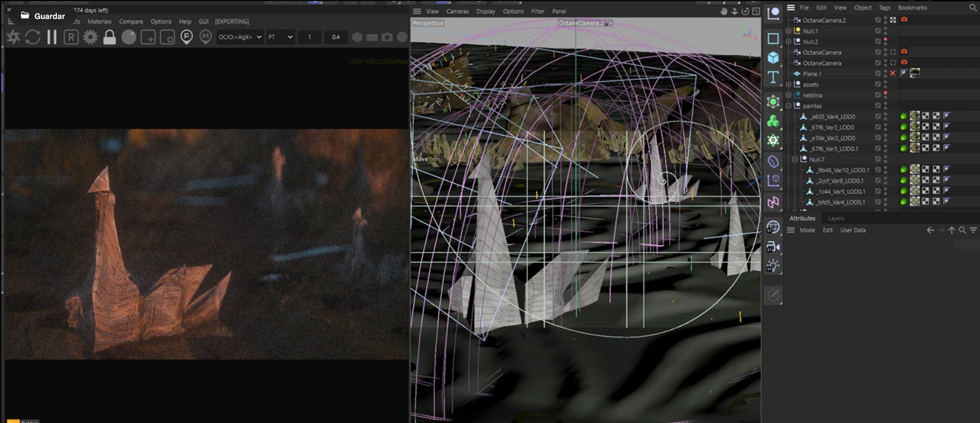Click the viewport maximize panel icon
This screenshot has width=980, height=423.
click(755, 11)
